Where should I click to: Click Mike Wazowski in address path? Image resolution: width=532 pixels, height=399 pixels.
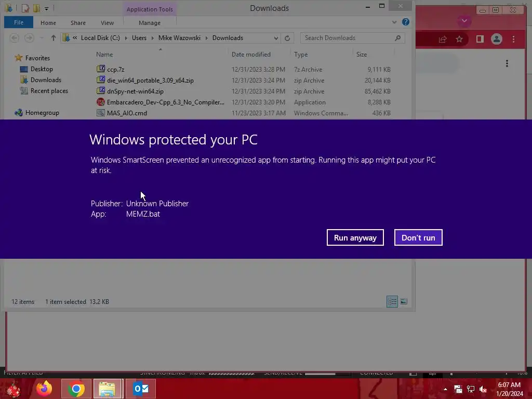click(x=179, y=38)
